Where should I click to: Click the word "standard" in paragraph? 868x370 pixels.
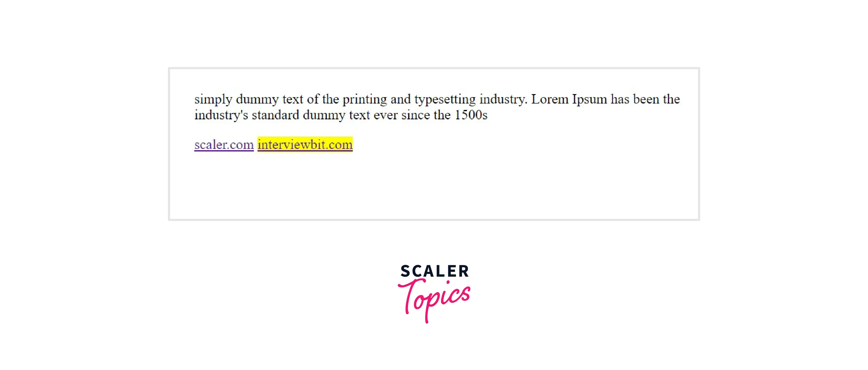[x=275, y=115]
